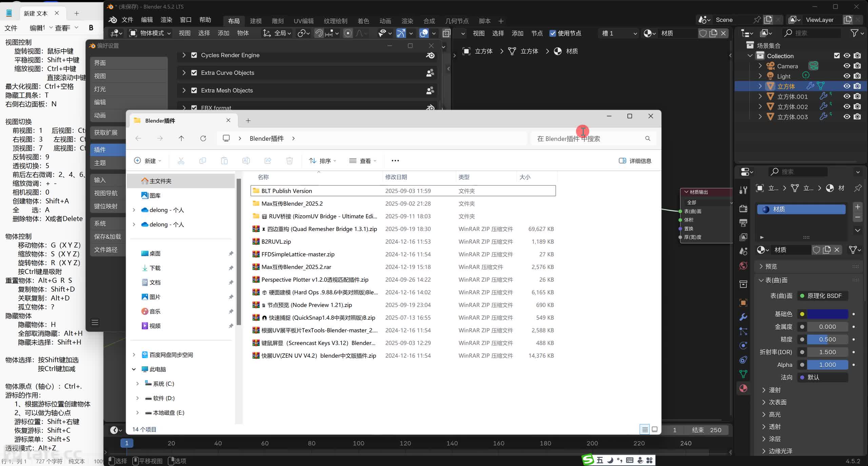This screenshot has width=868, height=466.
Task: Uncheck the 使用节点 checkbox
Action: coord(553,33)
